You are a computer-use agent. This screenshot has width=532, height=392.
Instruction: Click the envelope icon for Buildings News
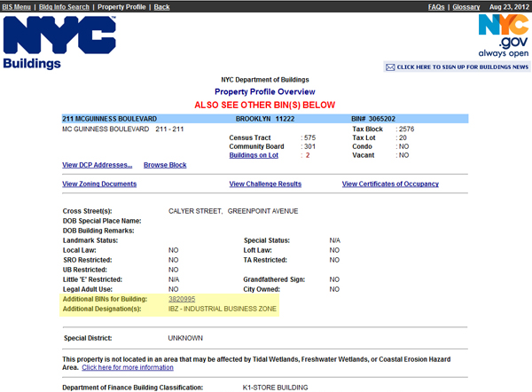click(389, 67)
